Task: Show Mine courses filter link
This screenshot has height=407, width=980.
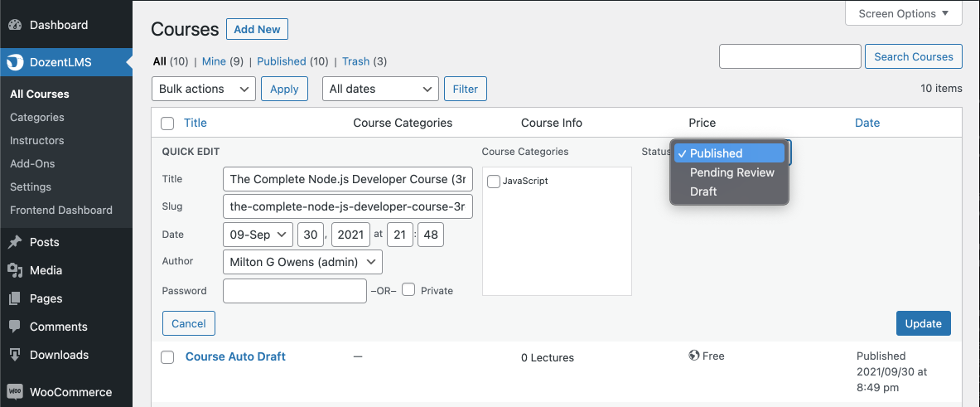Action: point(214,61)
